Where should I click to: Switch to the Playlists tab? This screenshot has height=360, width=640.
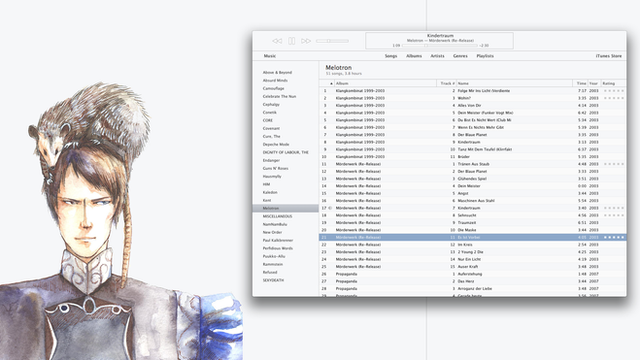tap(485, 56)
